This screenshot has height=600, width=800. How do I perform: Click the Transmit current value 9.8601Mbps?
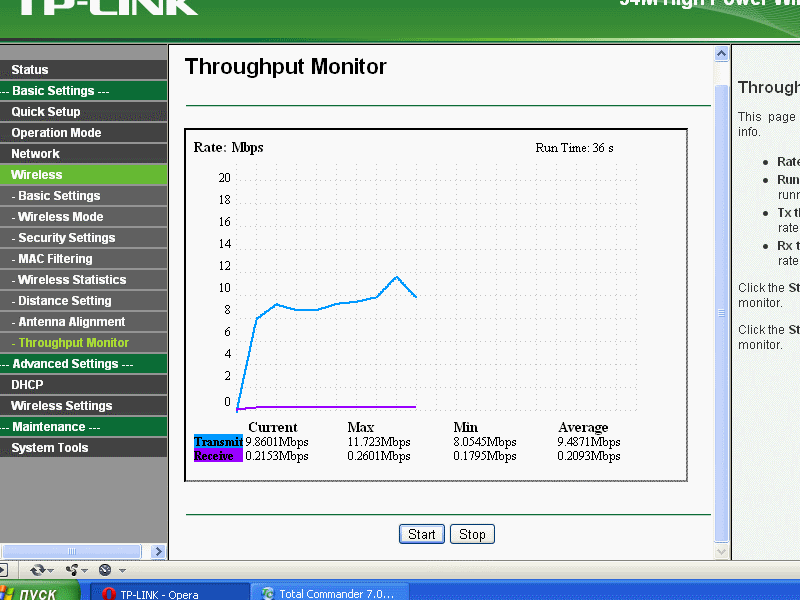click(277, 442)
